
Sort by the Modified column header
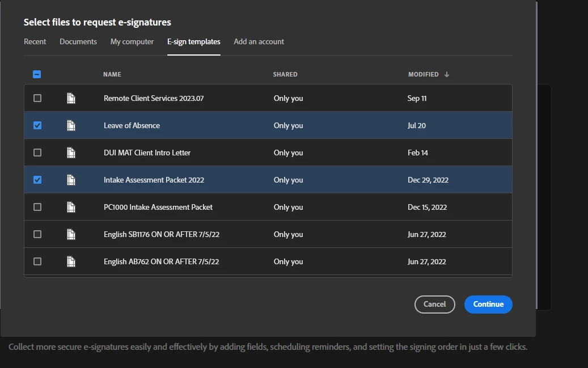tap(423, 74)
